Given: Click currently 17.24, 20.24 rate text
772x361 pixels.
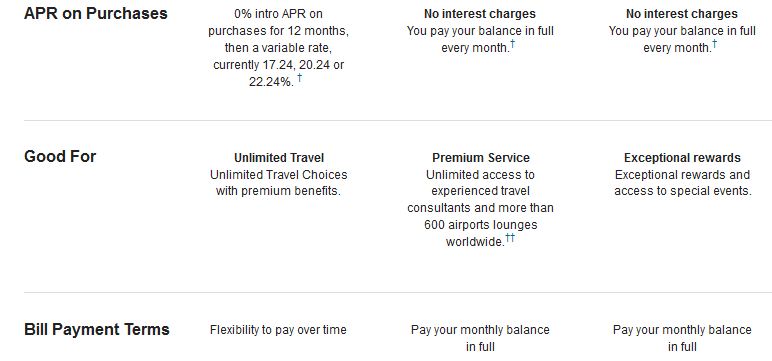Looking at the screenshot, I should [x=279, y=65].
